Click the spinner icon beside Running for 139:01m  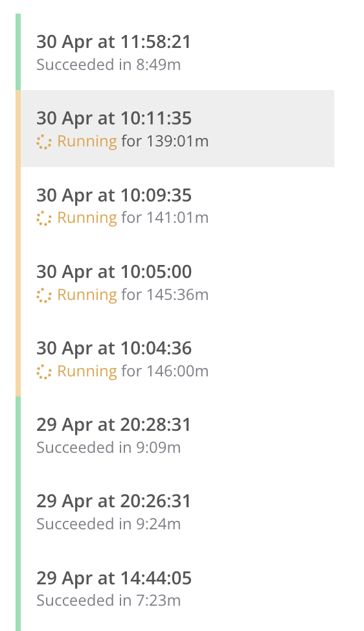click(44, 142)
